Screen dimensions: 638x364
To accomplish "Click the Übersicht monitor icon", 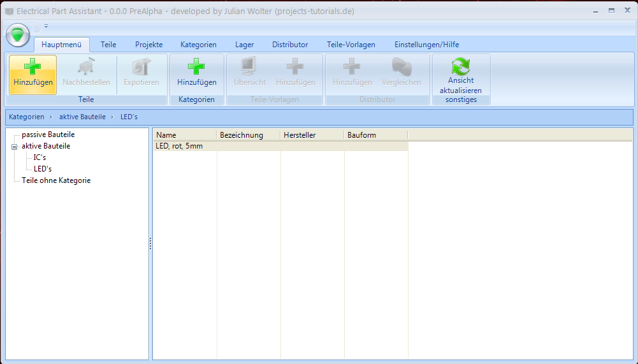I will (x=249, y=66).
